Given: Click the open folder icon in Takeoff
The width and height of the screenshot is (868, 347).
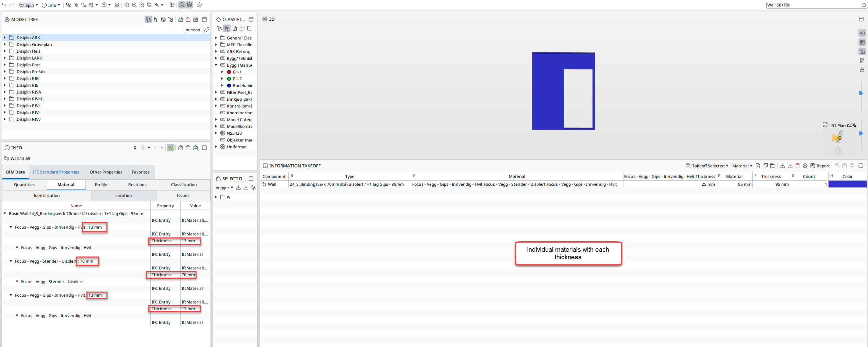Looking at the screenshot, I should 773,166.
